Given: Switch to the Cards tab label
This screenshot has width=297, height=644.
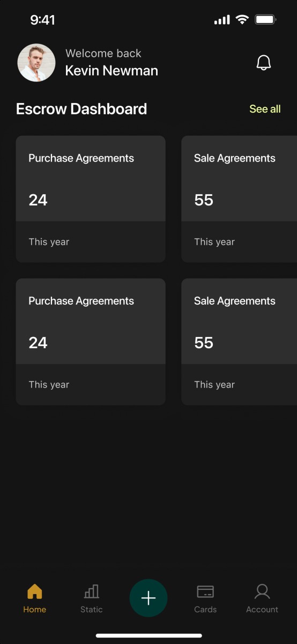Looking at the screenshot, I should [205, 610].
